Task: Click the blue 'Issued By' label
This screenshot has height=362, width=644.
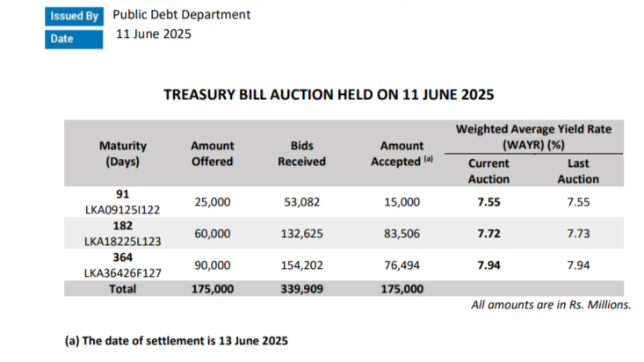Action: pyautogui.click(x=74, y=17)
